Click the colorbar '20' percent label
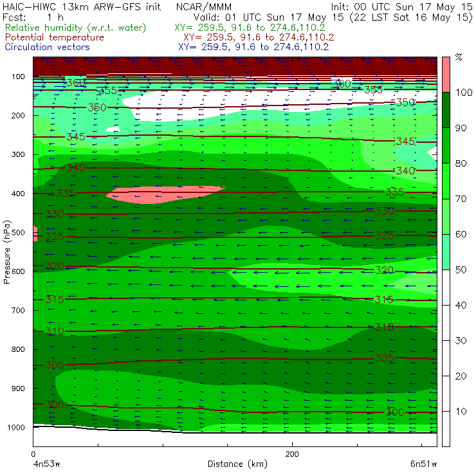The height and width of the screenshot is (476, 476). [461, 376]
